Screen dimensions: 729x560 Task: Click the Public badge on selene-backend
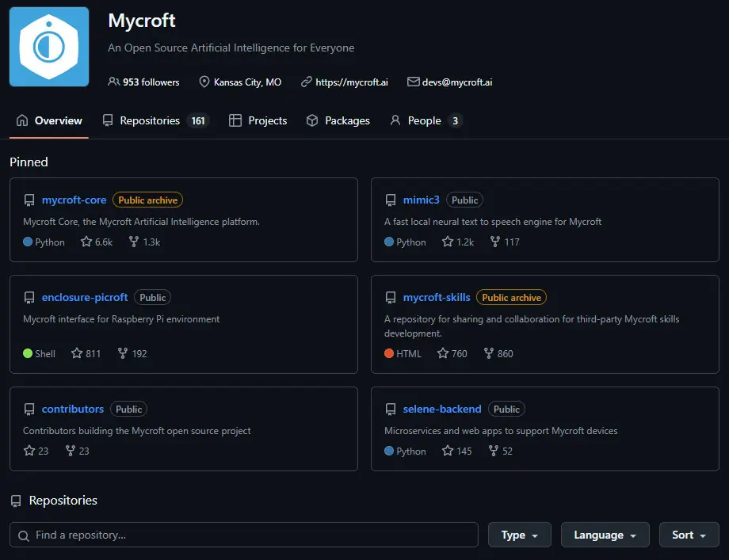point(506,409)
